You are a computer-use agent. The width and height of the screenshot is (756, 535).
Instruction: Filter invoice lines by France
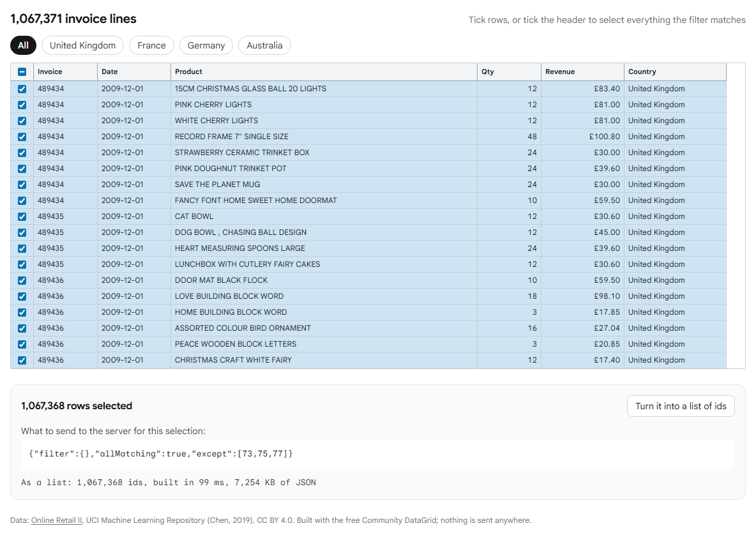click(x=151, y=45)
